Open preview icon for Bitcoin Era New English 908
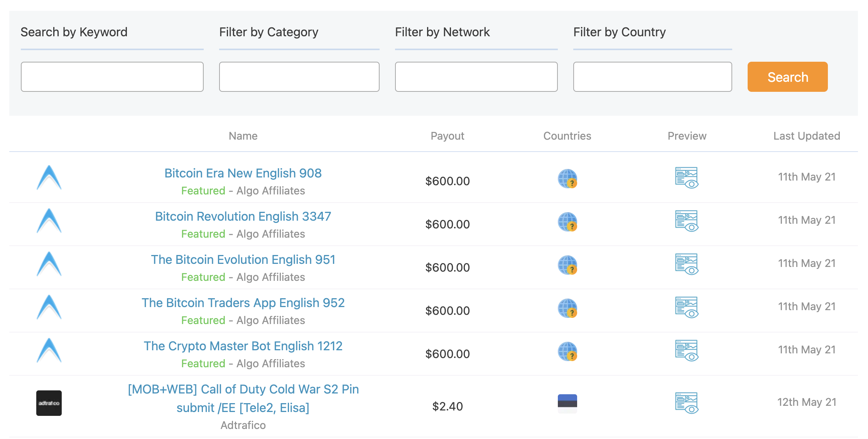Image resolution: width=868 pixels, height=439 pixels. click(x=687, y=177)
